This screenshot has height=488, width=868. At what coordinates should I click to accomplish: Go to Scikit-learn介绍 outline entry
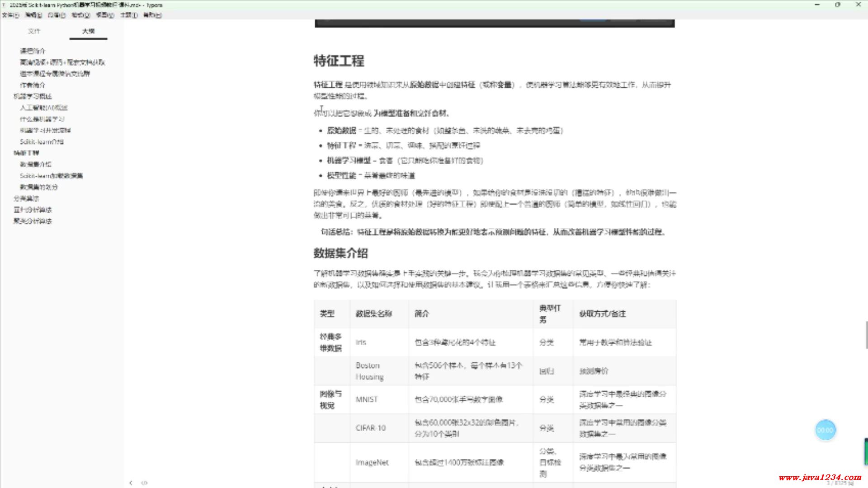(x=42, y=141)
